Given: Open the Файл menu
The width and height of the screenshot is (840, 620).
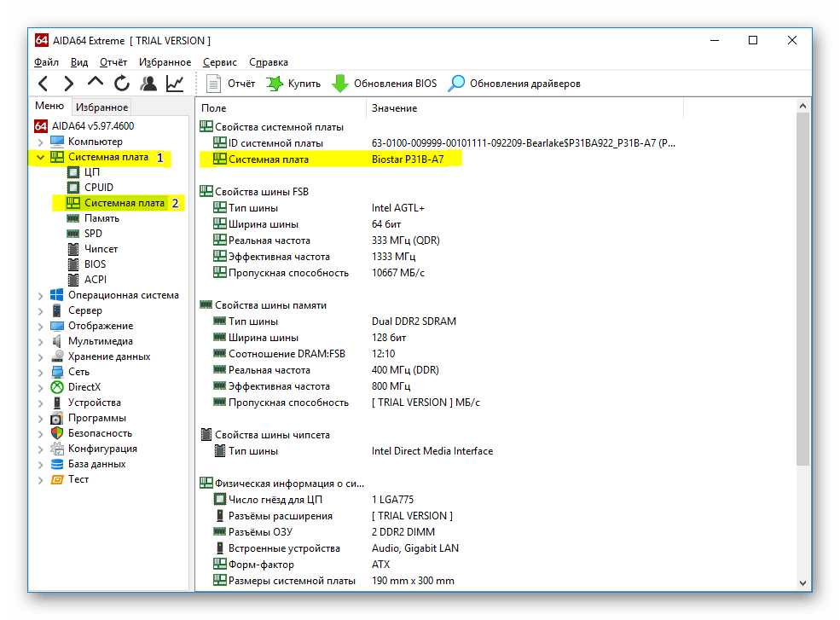Looking at the screenshot, I should 47,62.
